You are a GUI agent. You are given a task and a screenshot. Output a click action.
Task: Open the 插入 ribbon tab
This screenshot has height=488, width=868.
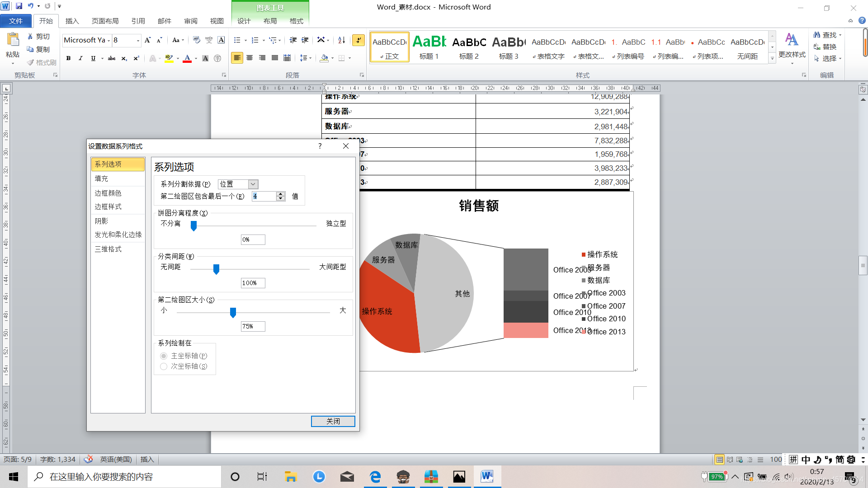pos(72,21)
